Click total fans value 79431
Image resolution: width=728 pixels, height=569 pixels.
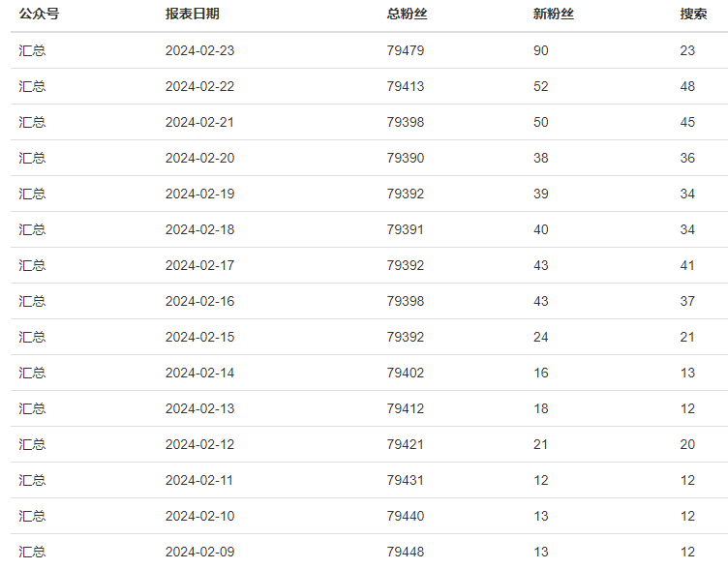pos(406,480)
